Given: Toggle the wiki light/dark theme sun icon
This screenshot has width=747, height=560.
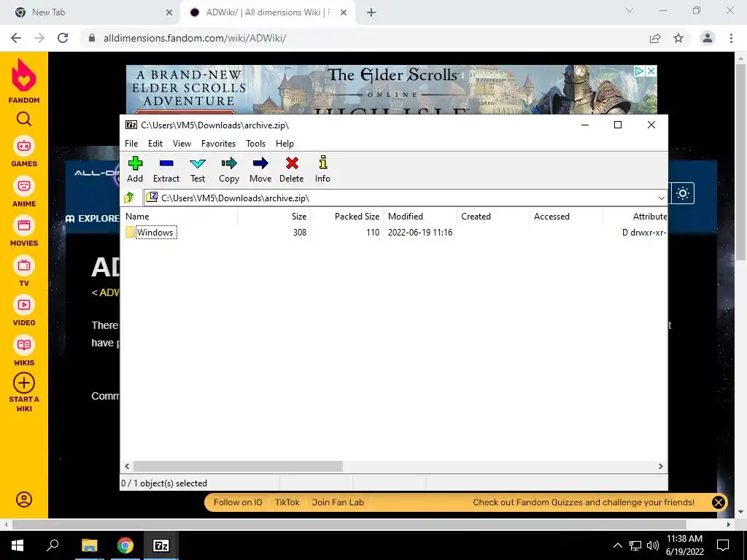Looking at the screenshot, I should tap(683, 193).
